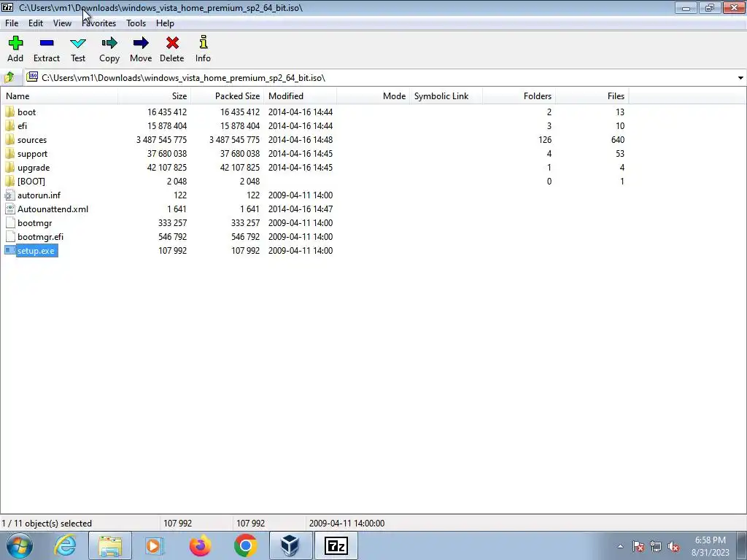The image size is (747, 560).
Task: Click status bar date 2009-04-11 14:00:00
Action: (x=347, y=524)
